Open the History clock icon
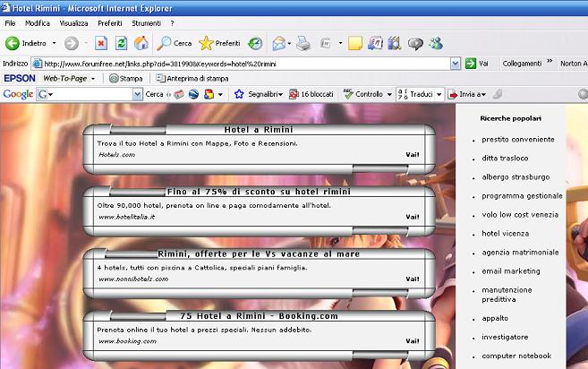This screenshot has height=369, width=588. coord(255,44)
